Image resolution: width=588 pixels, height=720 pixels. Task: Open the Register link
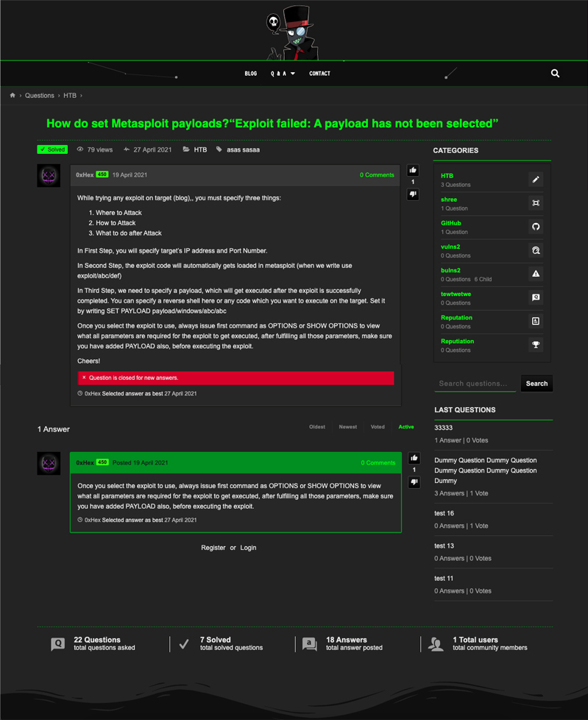point(213,548)
